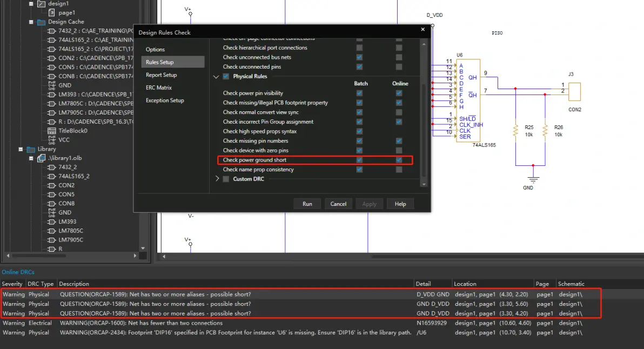Collapse the Library folder tree node
Viewport: 644px width, 349px height.
[21, 149]
